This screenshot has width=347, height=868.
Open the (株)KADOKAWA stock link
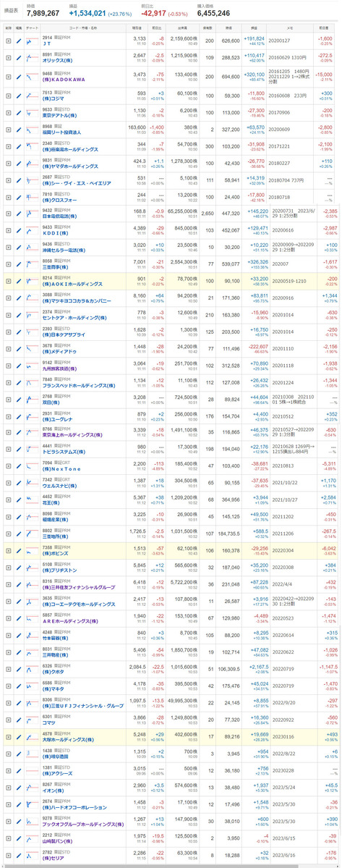pos(64,79)
